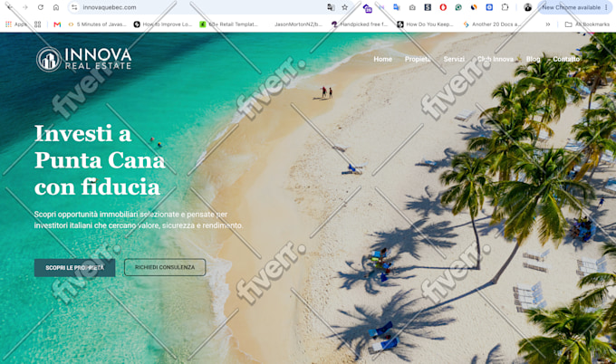Image resolution: width=616 pixels, height=364 pixels.
Task: Open the purple house extension icon
Action: (367, 8)
